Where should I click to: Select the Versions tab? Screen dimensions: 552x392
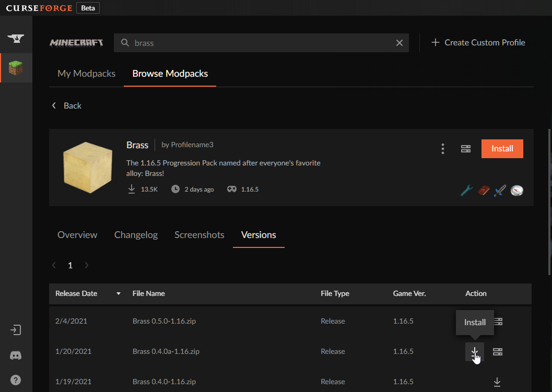(259, 235)
